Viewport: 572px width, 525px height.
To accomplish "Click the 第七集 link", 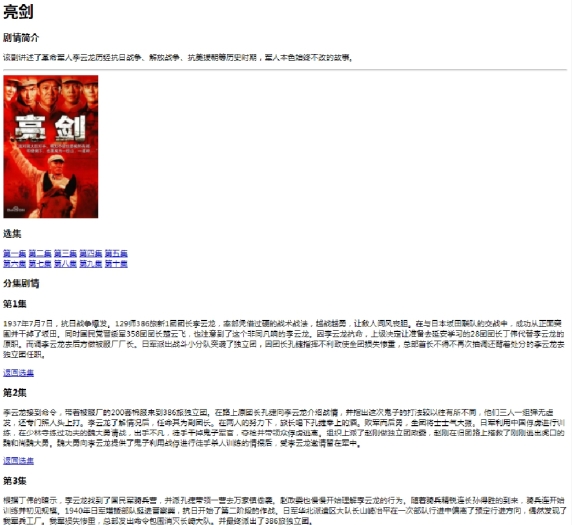I will pos(40,263).
